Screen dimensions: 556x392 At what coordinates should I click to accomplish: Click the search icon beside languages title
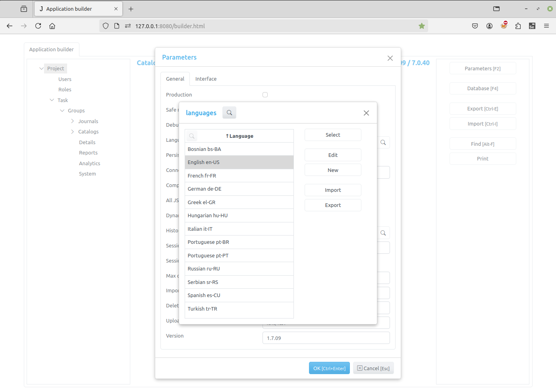229,113
